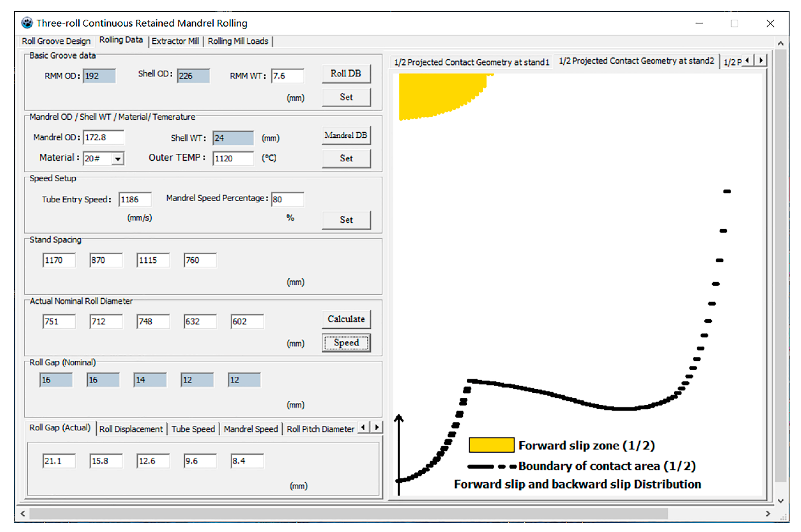This screenshot has height=532, width=801.
Task: Click horizontal scrollbar left arrow
Action: click(23, 514)
